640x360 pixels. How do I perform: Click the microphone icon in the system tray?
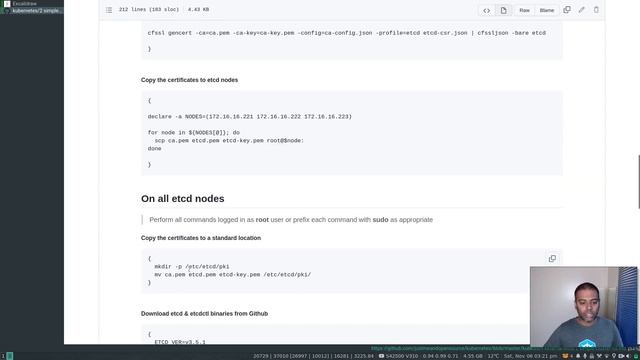(x=585, y=356)
